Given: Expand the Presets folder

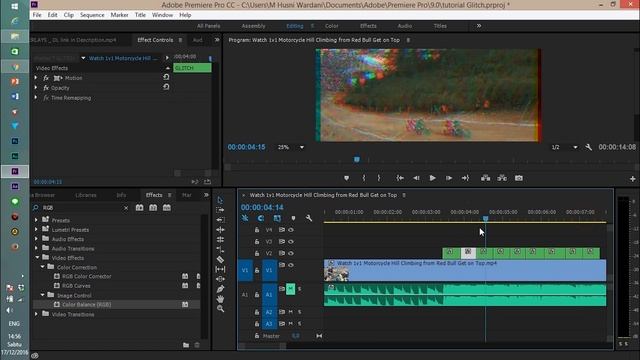Looking at the screenshot, I should 36,220.
